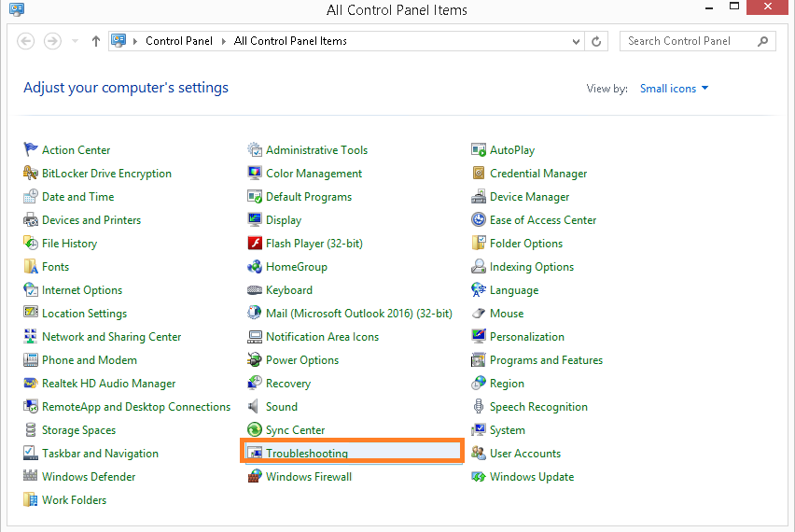Viewport: 795px width, 532px height.
Task: Open Notification Area Icons link
Action: tap(323, 337)
